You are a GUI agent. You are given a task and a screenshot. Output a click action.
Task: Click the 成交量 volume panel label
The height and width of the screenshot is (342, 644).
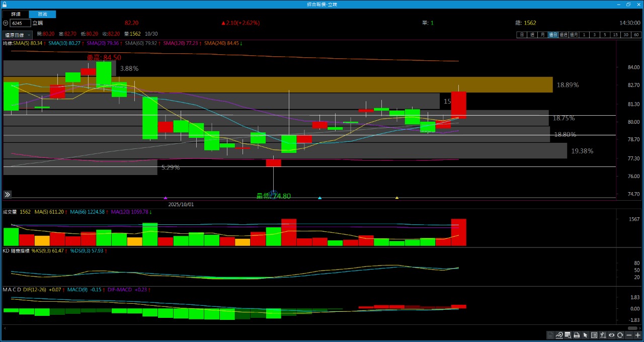[x=10, y=212]
